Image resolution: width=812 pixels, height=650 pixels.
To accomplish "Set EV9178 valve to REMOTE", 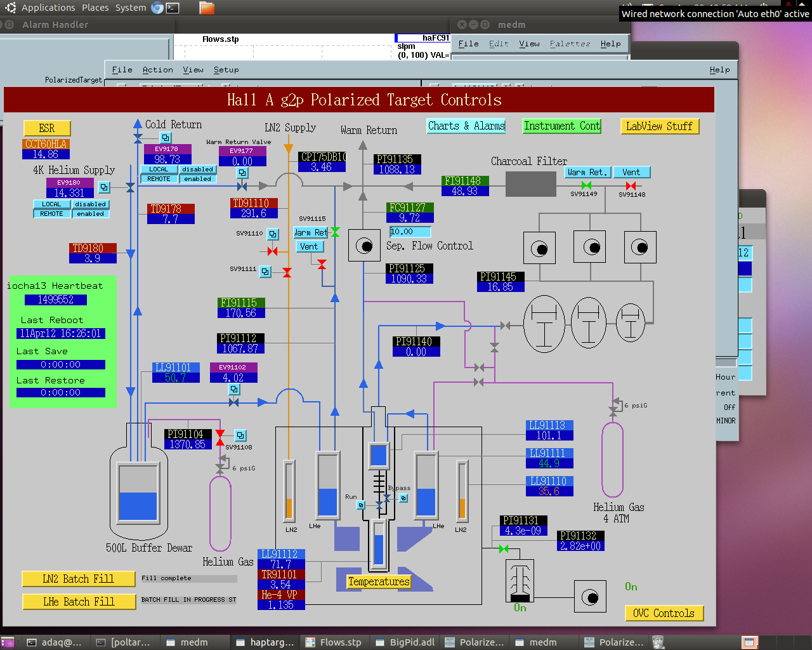I will pos(159,179).
